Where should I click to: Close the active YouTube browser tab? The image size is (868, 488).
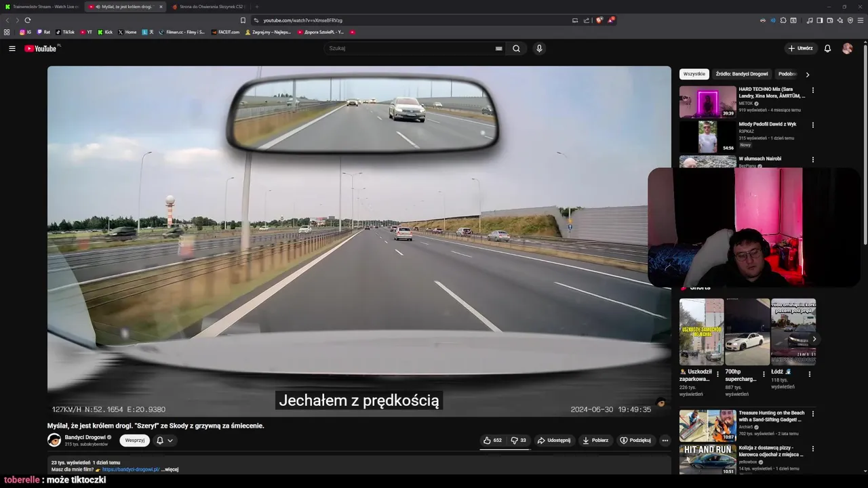[161, 7]
